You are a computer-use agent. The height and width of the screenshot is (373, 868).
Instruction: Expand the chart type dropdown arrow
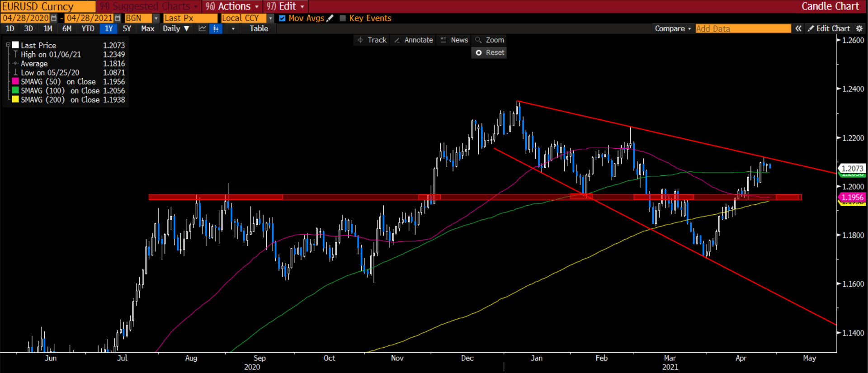pos(233,28)
